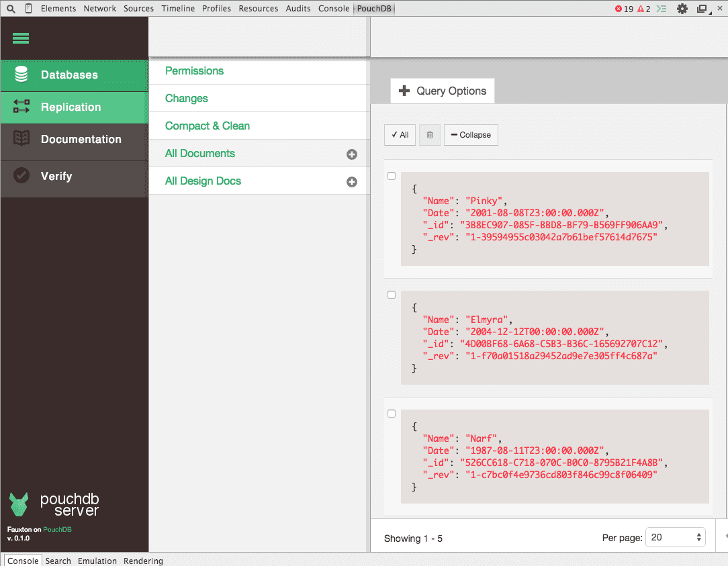Click the Elmyra document JSON block
Image resolution: width=728 pixels, height=566 pixels.
point(555,338)
